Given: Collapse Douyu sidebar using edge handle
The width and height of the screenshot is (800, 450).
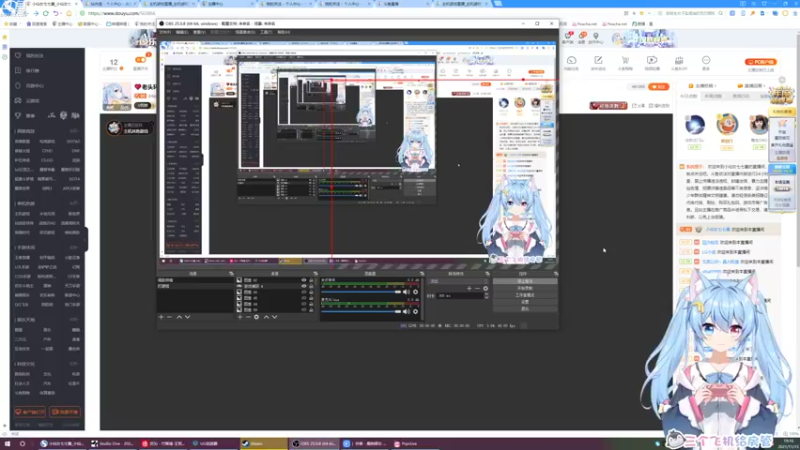Looking at the screenshot, I should pos(86,239).
